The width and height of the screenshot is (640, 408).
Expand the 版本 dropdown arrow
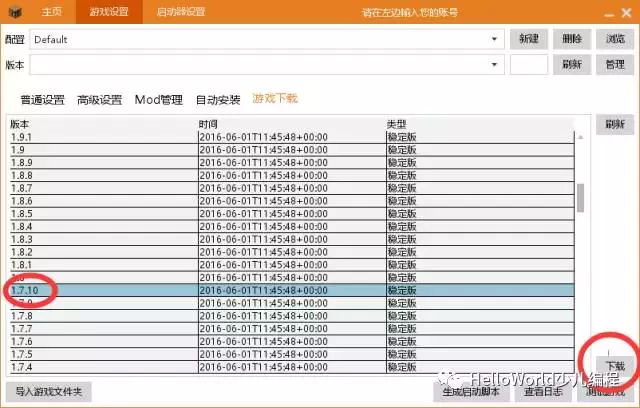coord(494,65)
